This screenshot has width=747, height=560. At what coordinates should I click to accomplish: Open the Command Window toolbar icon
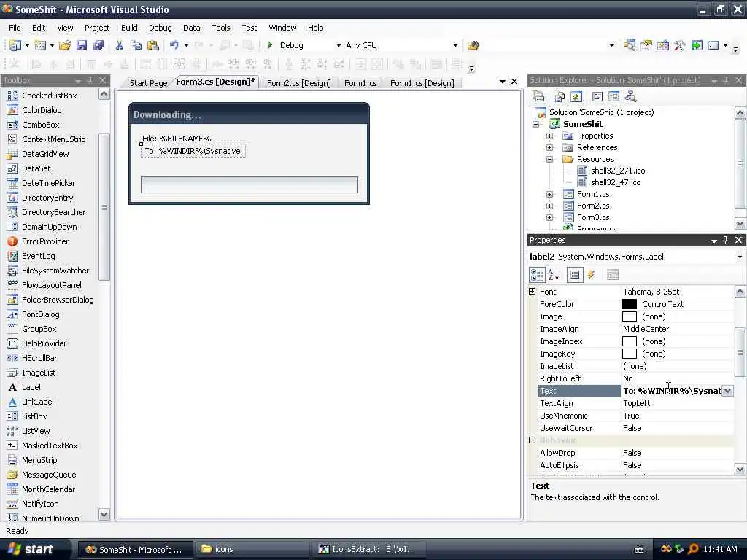click(713, 45)
